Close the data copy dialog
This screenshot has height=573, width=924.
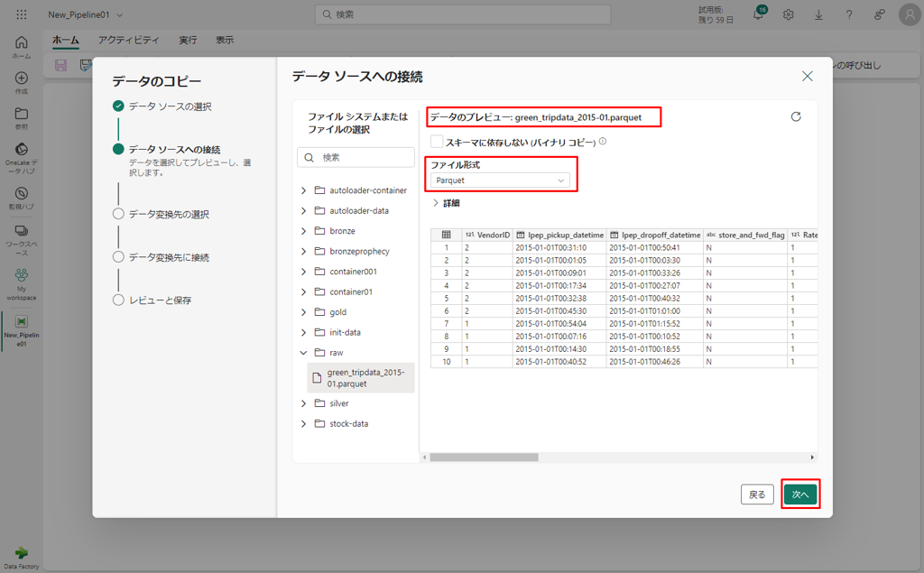click(808, 76)
